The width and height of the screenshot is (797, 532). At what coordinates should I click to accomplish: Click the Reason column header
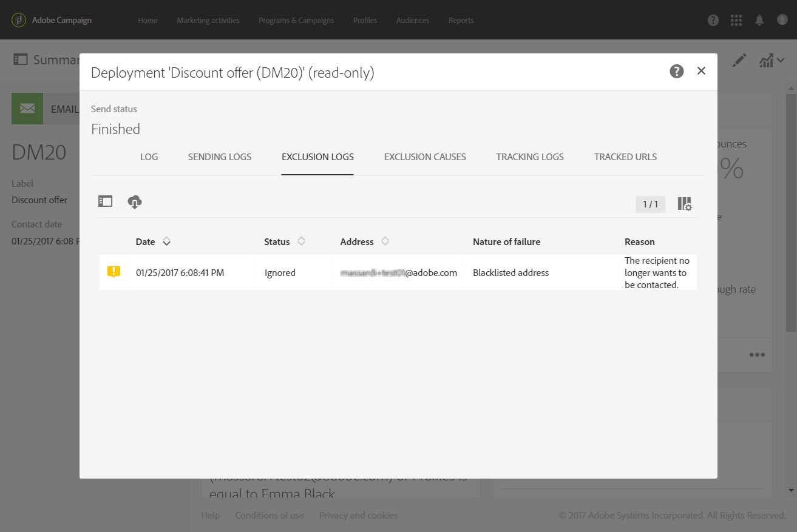pyautogui.click(x=640, y=241)
